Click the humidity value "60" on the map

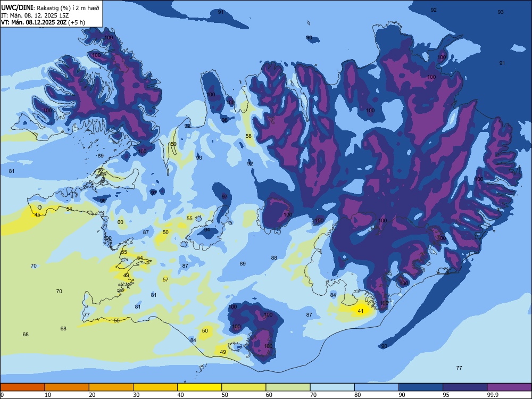pos(120,222)
